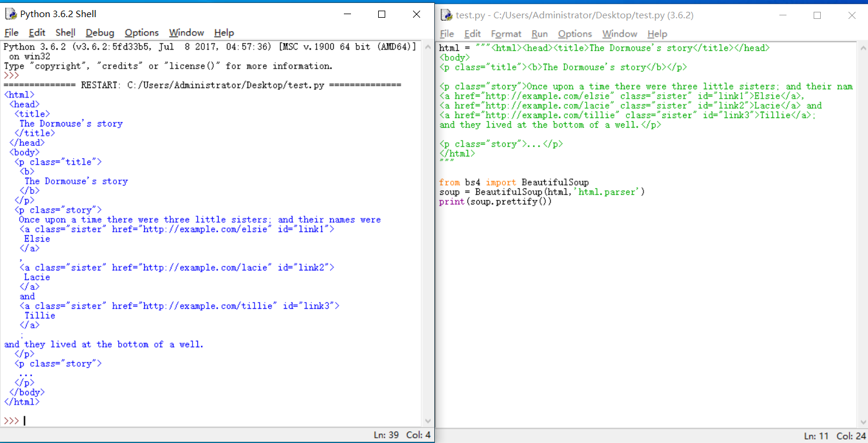This screenshot has width=868, height=443.
Task: Click 'Ln: 11' in editor status bar
Action: coord(817,436)
